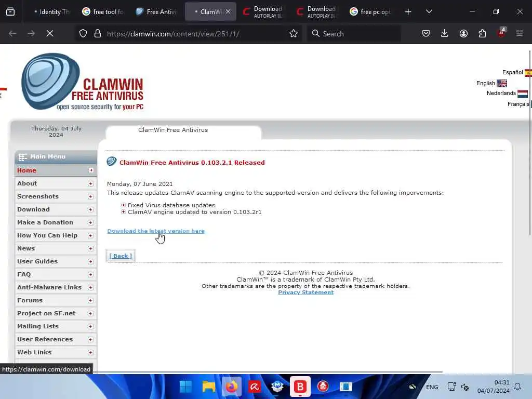
Task: Expand the list all tabs chevron
Action: [x=429, y=11]
